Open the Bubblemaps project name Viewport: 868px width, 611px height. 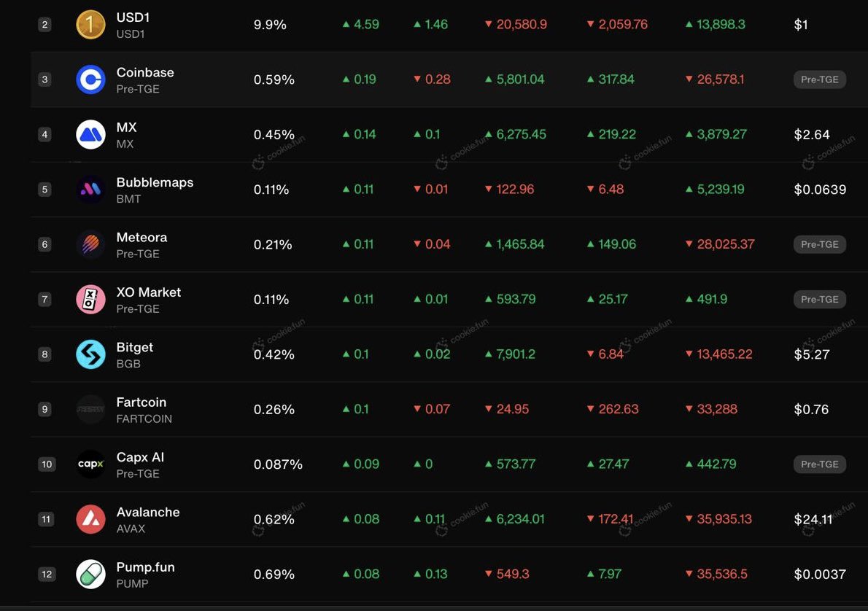pos(155,182)
